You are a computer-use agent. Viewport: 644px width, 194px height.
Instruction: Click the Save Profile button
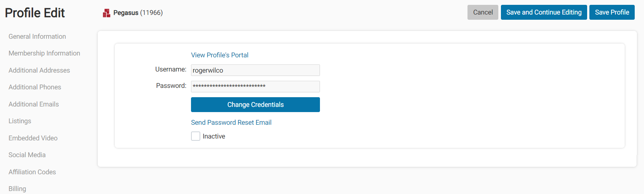pos(612,12)
